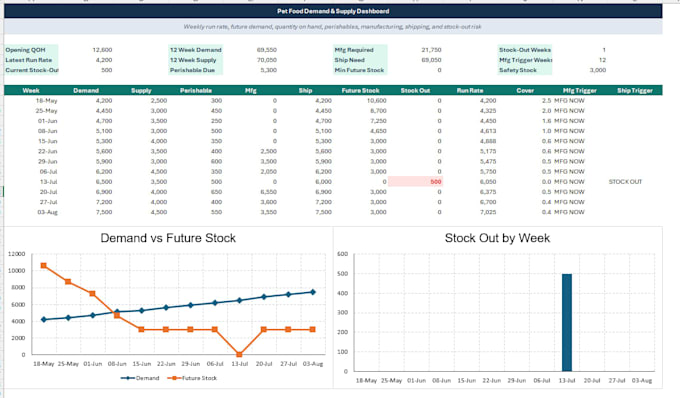
Task: Click the Supply column header
Action: point(141,91)
